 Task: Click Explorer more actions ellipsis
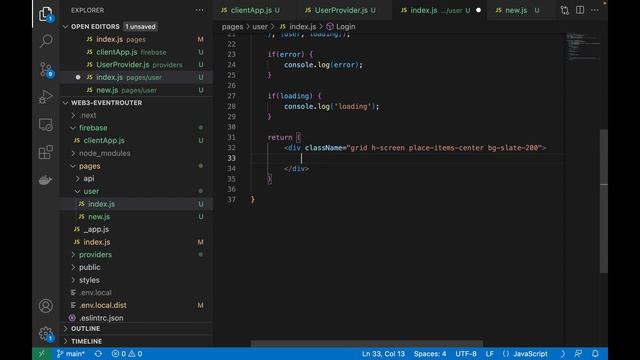(199, 10)
